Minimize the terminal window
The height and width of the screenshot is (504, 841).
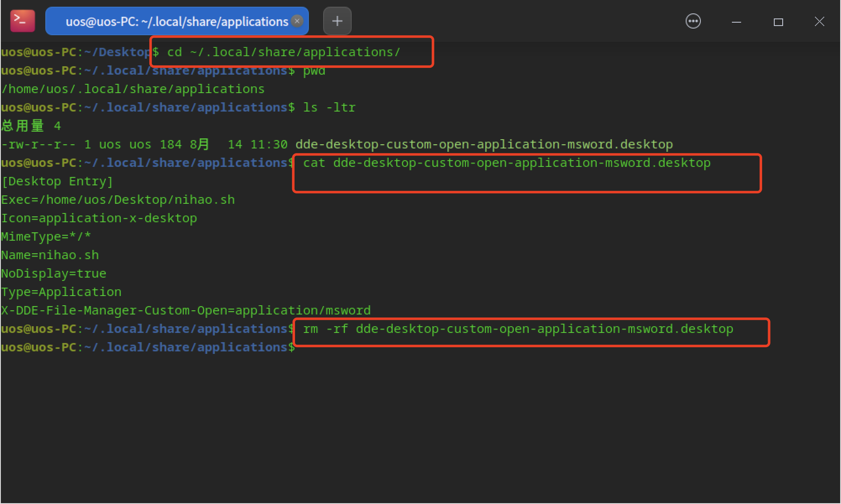(736, 22)
